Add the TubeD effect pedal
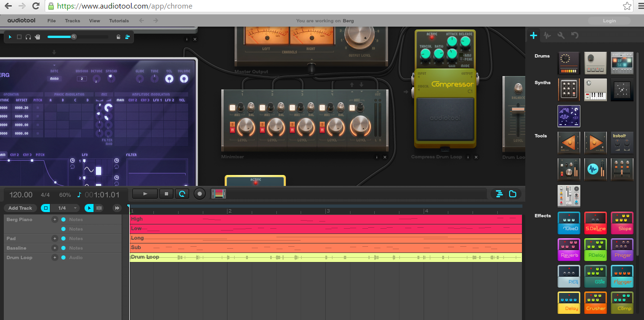 coord(568,223)
